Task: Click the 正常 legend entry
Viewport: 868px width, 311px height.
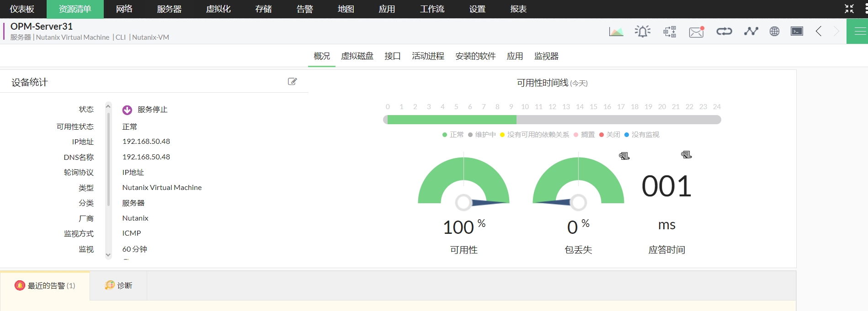Action: tap(453, 135)
